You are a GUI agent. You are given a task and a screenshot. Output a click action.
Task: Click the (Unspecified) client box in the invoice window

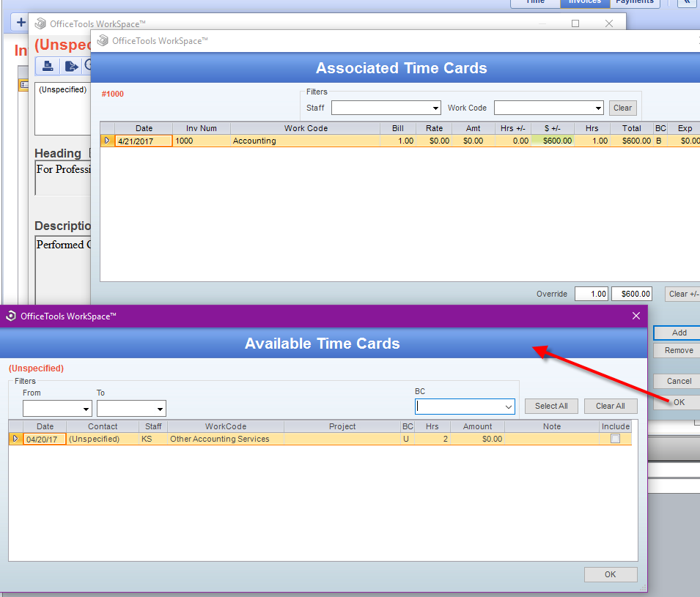[63, 108]
